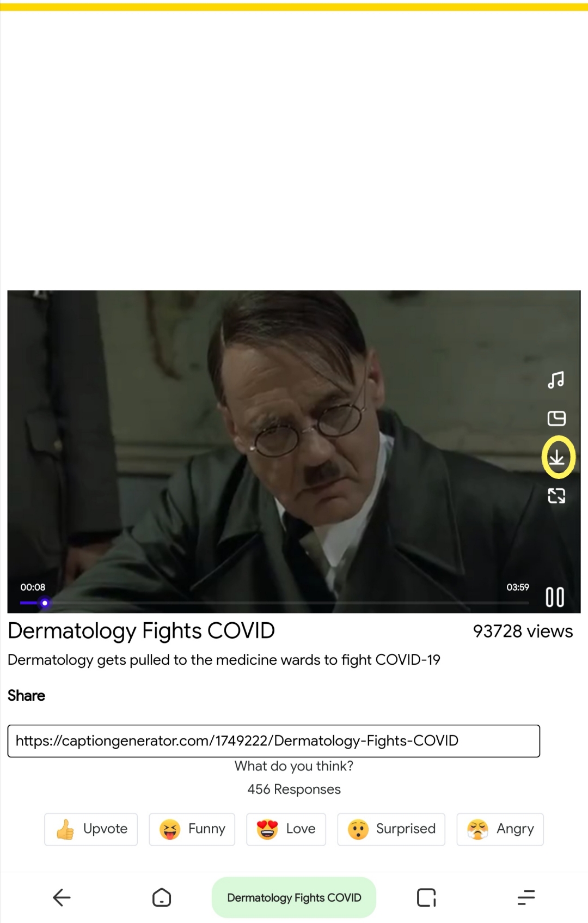Open picture-in-picture mode icon
588x923 pixels.
(x=556, y=418)
